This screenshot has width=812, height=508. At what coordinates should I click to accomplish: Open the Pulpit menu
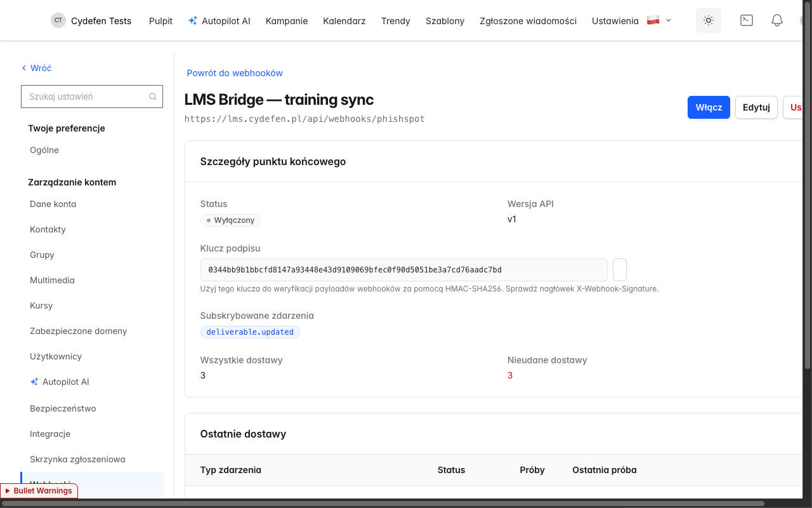pos(161,21)
